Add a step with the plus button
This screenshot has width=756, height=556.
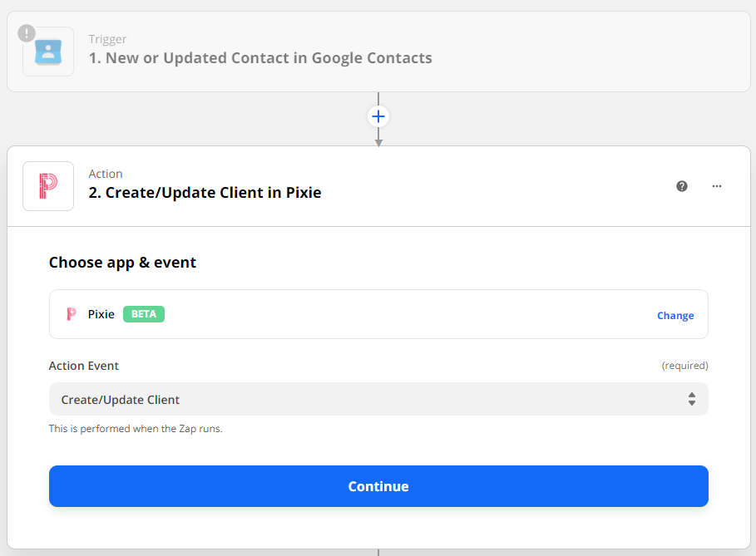tap(378, 116)
